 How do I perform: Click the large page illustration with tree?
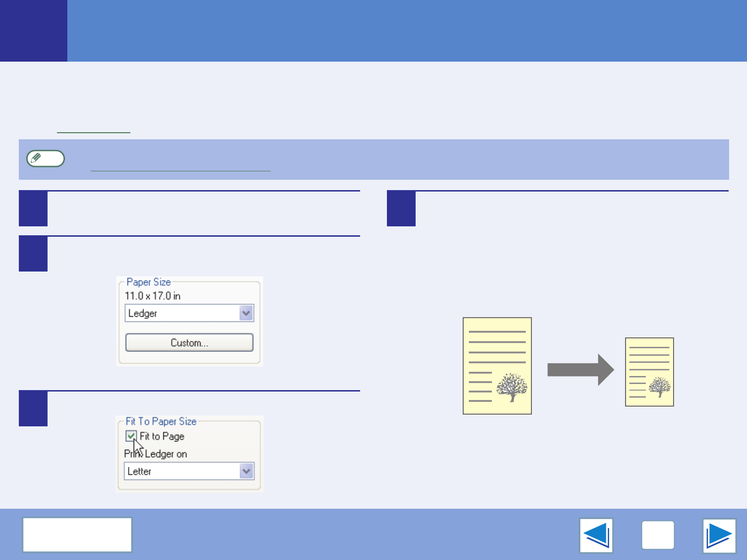tap(497, 366)
